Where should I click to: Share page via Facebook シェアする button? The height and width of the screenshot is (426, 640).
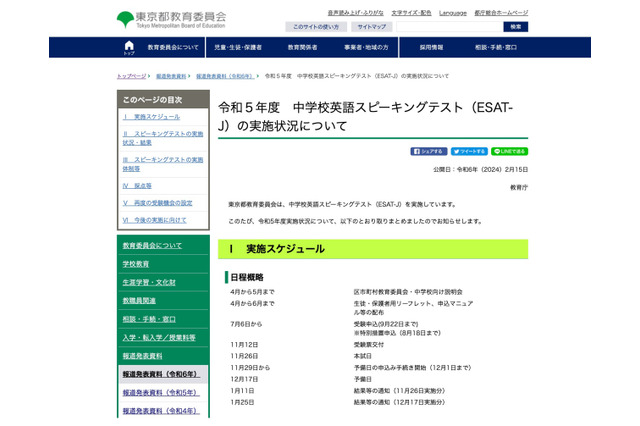429,151
